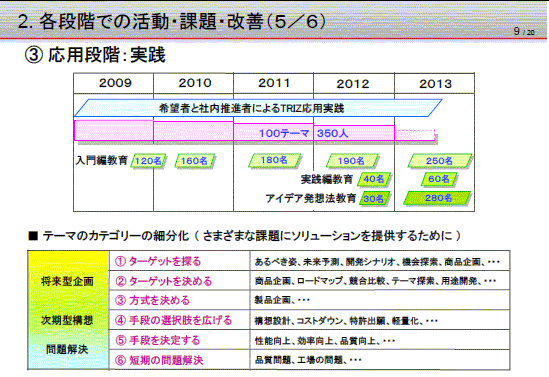Click the 30名 badge beside アイデア発想法教育

[374, 198]
